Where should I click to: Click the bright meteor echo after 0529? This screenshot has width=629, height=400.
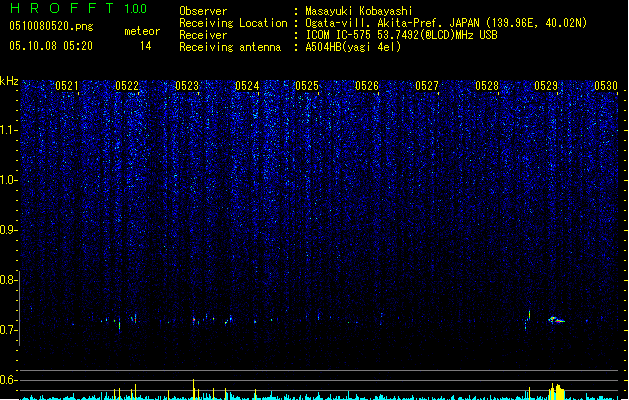[556, 320]
